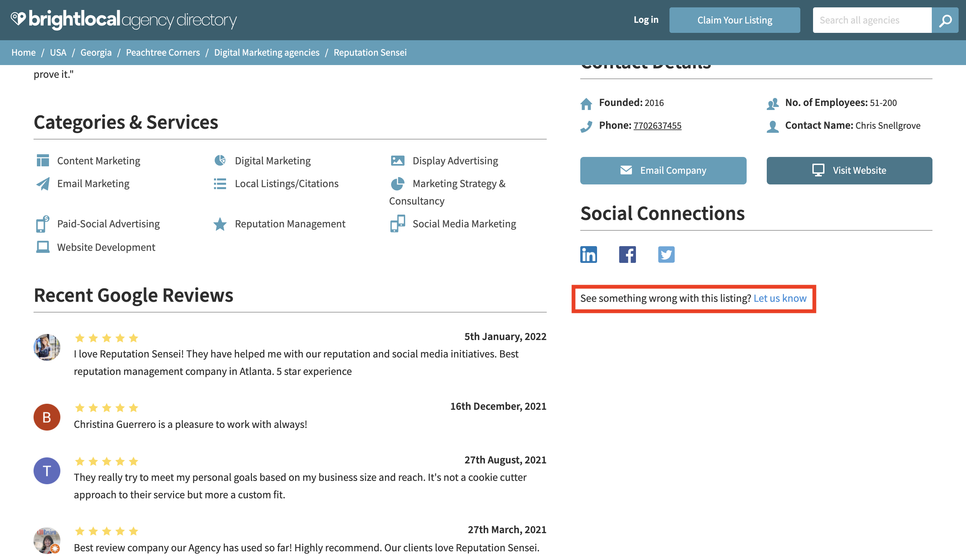Click the Log in link
966x560 pixels.
(x=646, y=20)
